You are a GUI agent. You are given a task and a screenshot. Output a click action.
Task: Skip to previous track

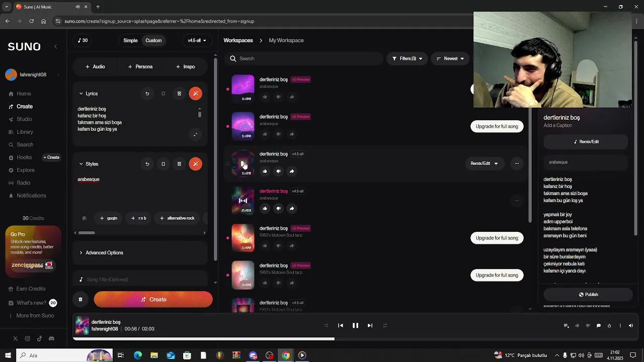pos(341,326)
